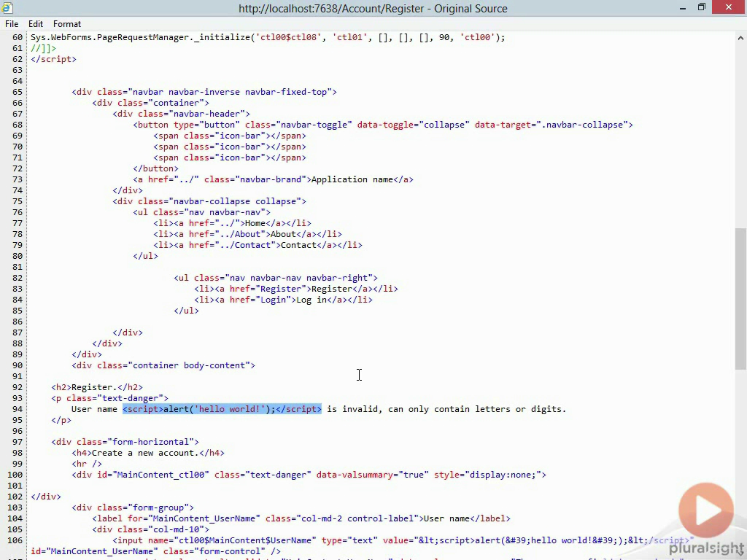
Task: Click line number 94 in the gutter
Action: click(18, 409)
